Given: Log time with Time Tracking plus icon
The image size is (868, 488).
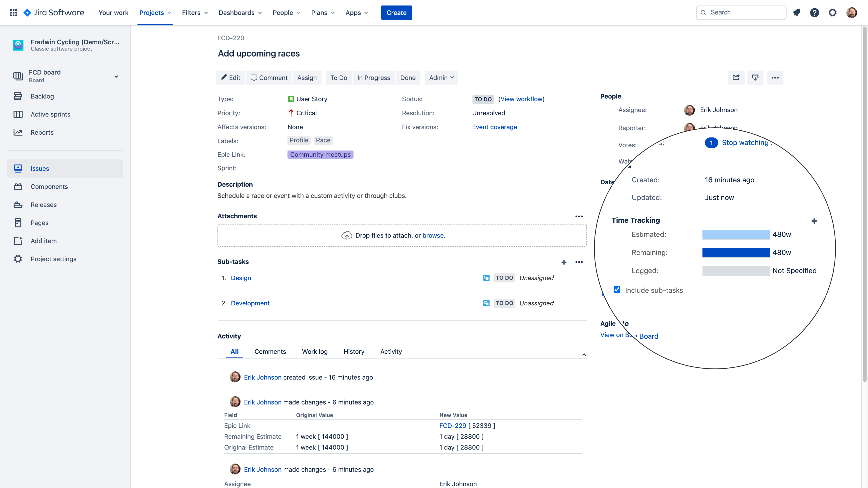Looking at the screenshot, I should (814, 221).
